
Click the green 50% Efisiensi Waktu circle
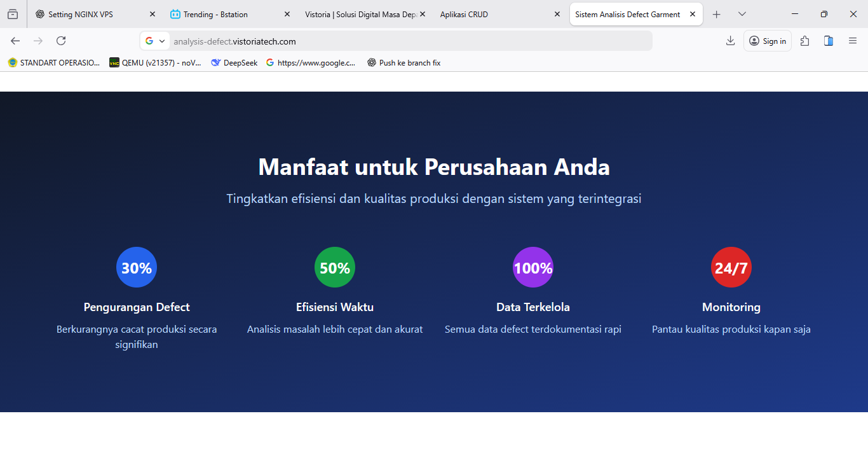coord(335,267)
